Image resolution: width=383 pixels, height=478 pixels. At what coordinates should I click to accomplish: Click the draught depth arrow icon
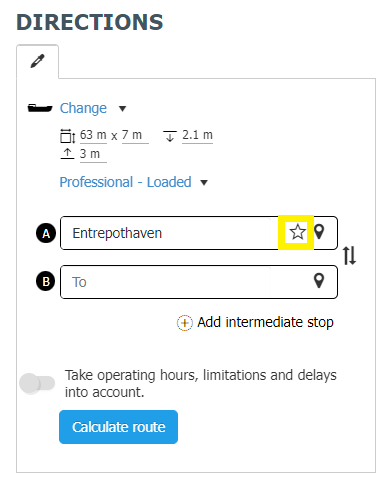170,136
